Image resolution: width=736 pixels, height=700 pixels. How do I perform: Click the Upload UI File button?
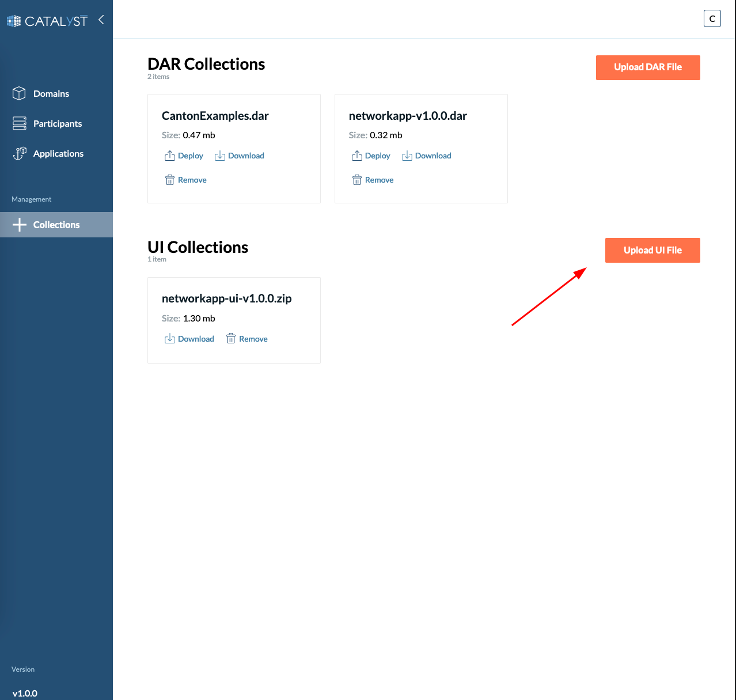(x=652, y=250)
